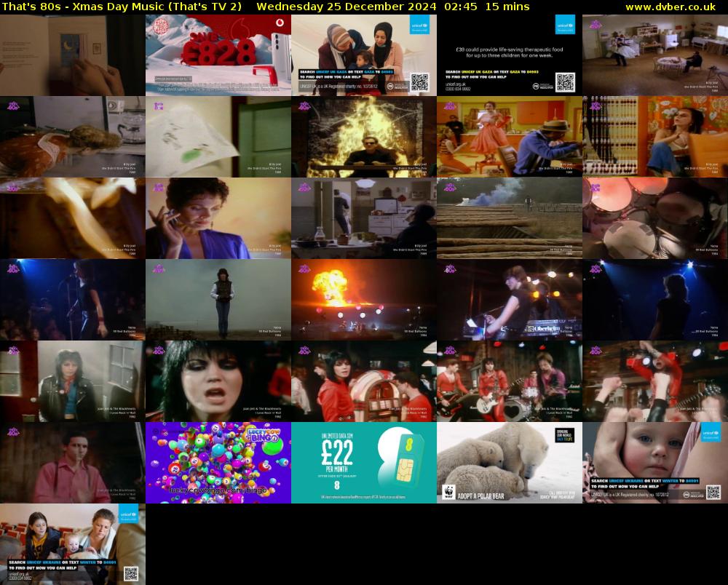Select the thumbnail of a hand opening a book
The image size is (728, 585).
pos(72,55)
